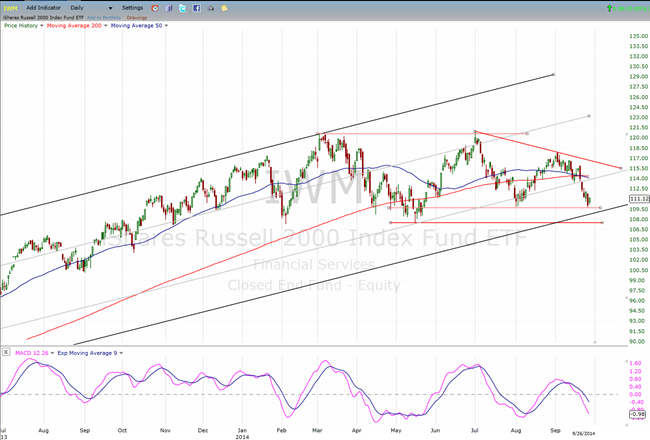
Task: Click the Add to Portfolio link
Action: [104, 17]
